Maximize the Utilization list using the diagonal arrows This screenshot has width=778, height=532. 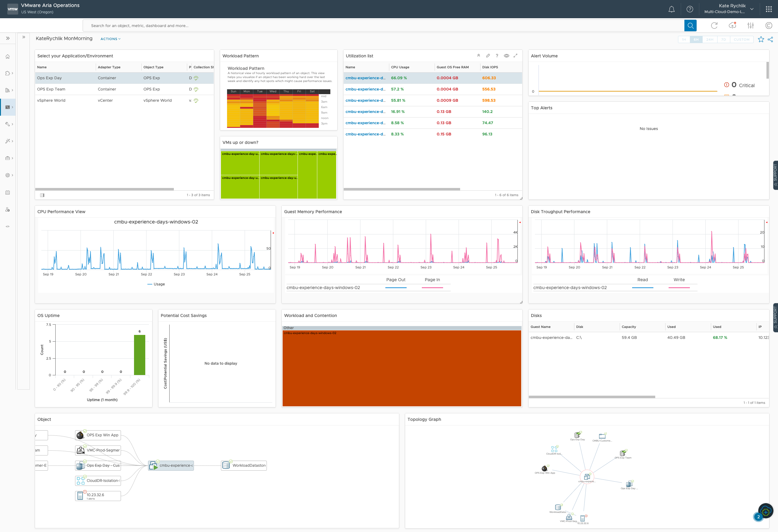pyautogui.click(x=515, y=56)
